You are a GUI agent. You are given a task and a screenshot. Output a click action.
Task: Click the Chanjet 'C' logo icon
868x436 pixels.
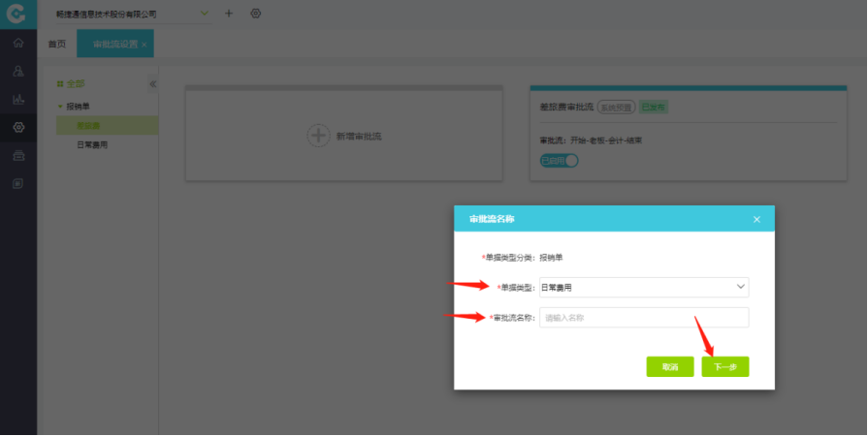16,14
